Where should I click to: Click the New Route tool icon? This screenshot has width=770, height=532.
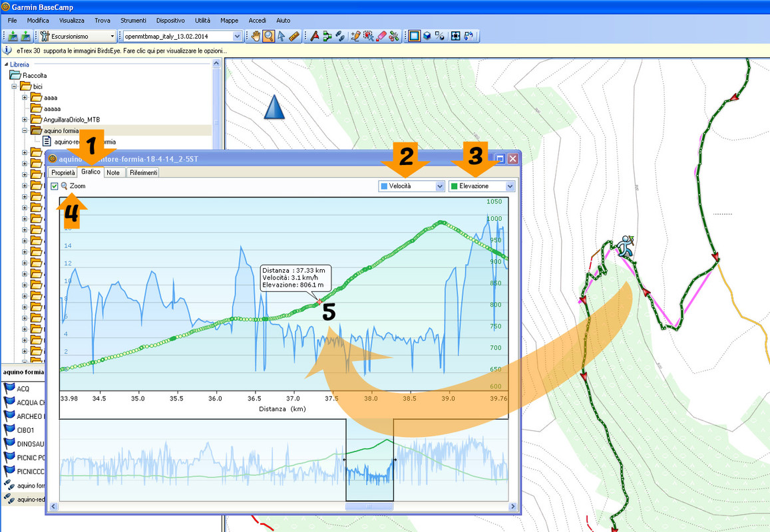(314, 36)
